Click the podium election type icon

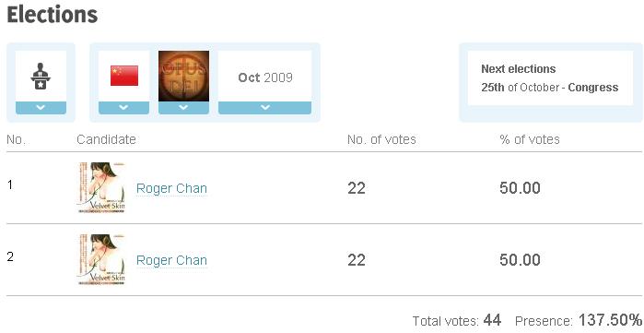coord(41,77)
